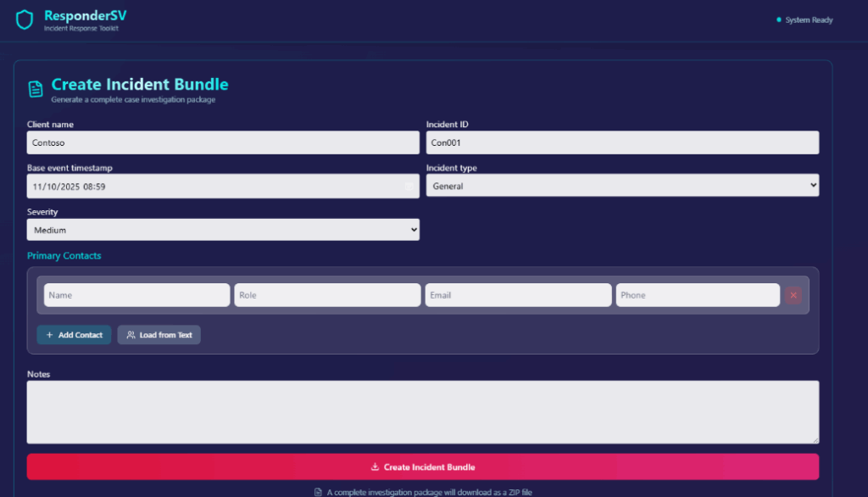868x497 pixels.
Task: Click the file icon in the ZIP download note
Action: [318, 492]
